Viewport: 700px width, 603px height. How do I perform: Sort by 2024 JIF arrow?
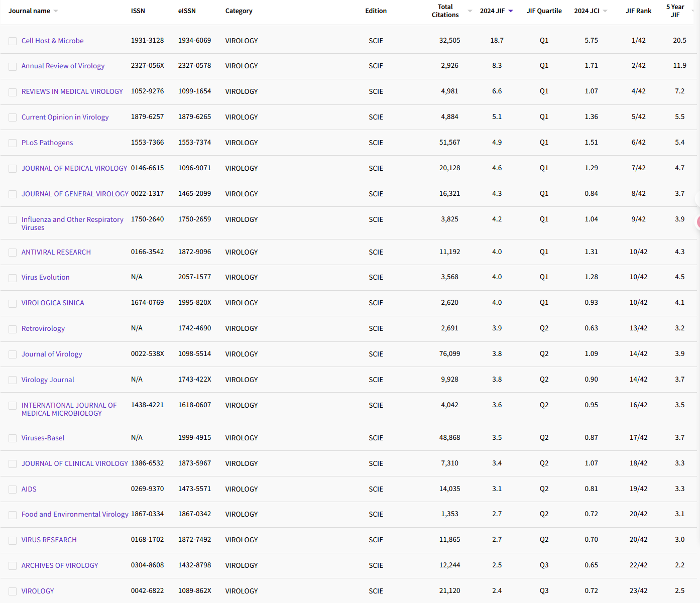[x=511, y=11]
